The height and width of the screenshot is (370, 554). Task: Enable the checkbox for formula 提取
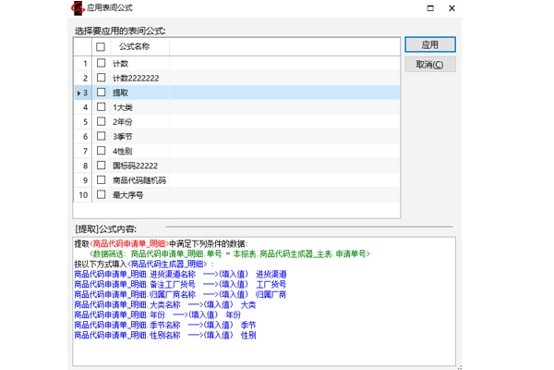pos(101,92)
